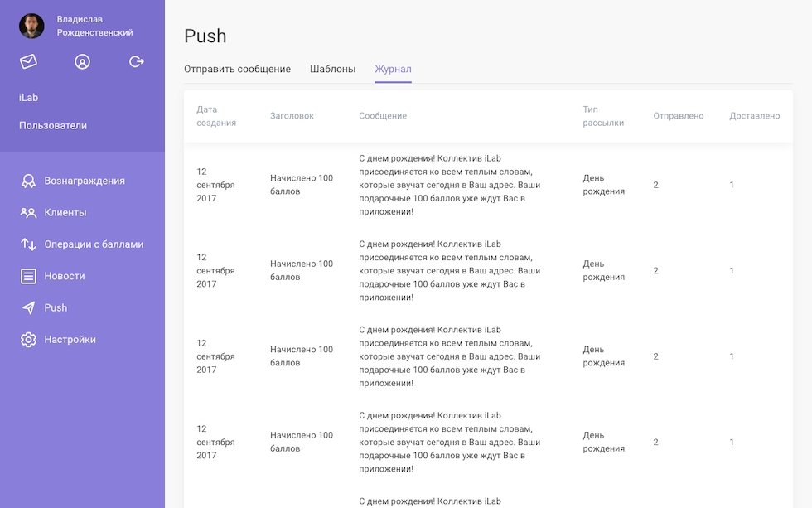Click the Доставлено column header
812x508 pixels.
tap(754, 116)
